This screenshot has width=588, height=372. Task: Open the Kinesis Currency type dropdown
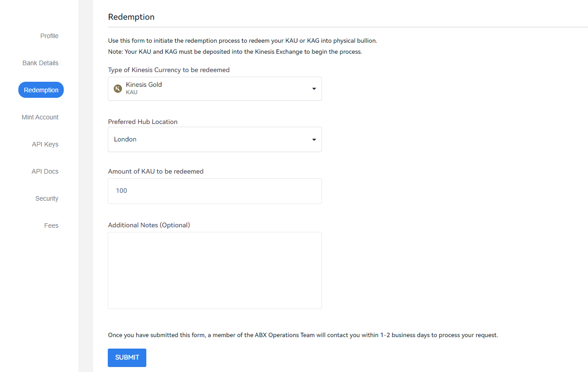(215, 89)
